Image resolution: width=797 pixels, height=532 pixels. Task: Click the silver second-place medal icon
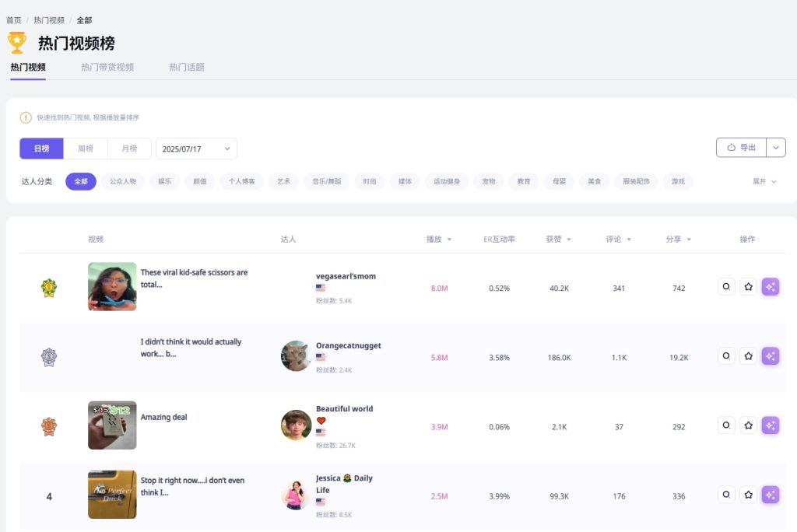pyautogui.click(x=49, y=355)
